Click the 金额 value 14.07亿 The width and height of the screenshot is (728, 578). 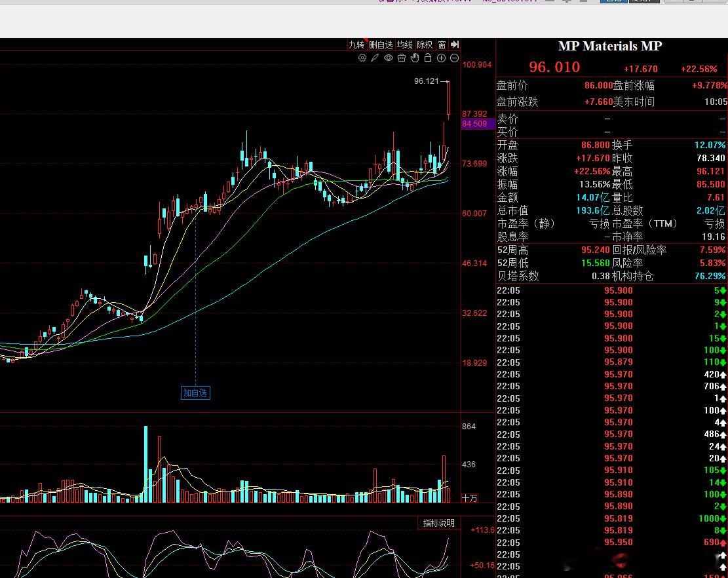pyautogui.click(x=592, y=197)
